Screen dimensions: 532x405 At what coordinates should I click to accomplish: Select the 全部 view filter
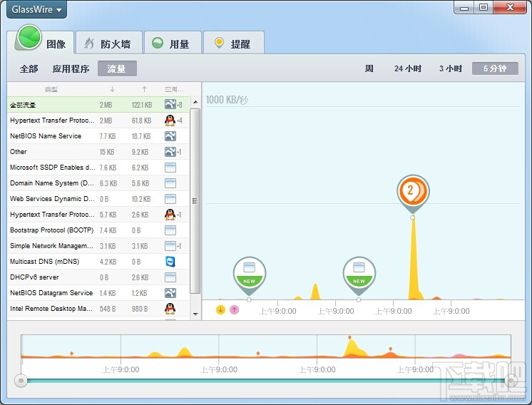[29, 69]
